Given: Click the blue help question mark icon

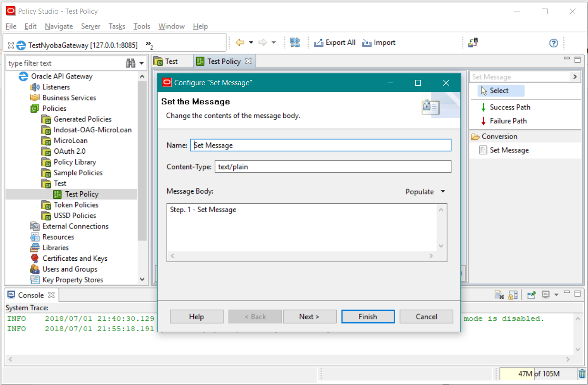Looking at the screenshot, I should tap(553, 43).
